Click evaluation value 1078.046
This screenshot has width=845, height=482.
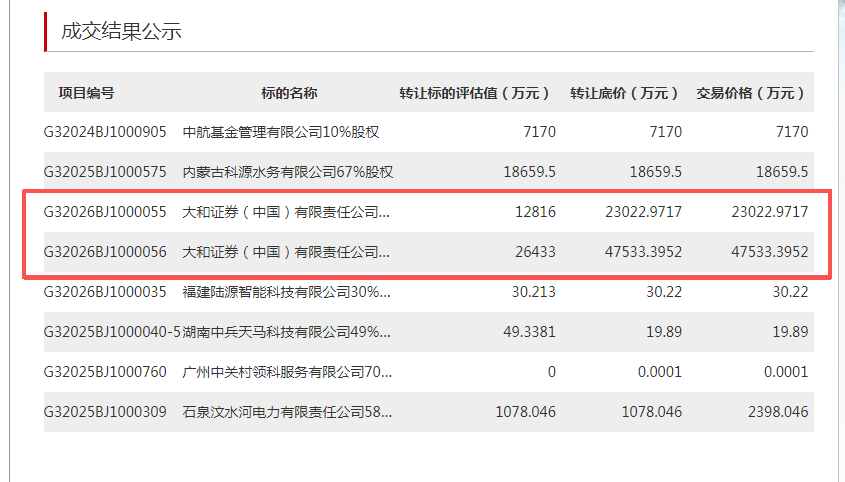tap(525, 411)
